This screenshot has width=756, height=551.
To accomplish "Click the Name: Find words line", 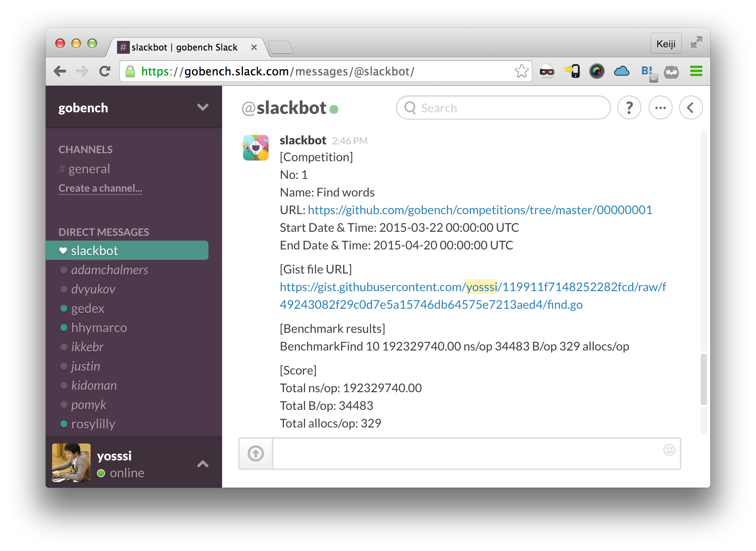I will pyautogui.click(x=327, y=192).
